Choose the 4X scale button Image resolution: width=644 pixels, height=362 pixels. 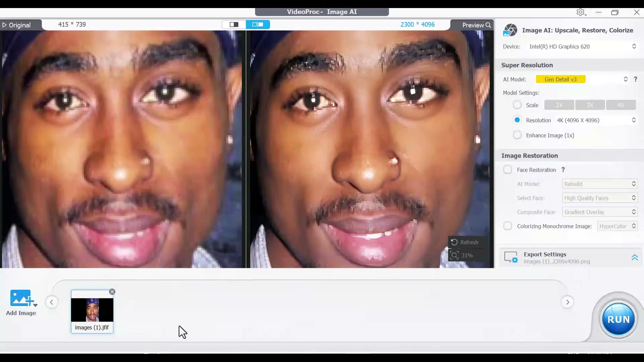click(x=621, y=105)
